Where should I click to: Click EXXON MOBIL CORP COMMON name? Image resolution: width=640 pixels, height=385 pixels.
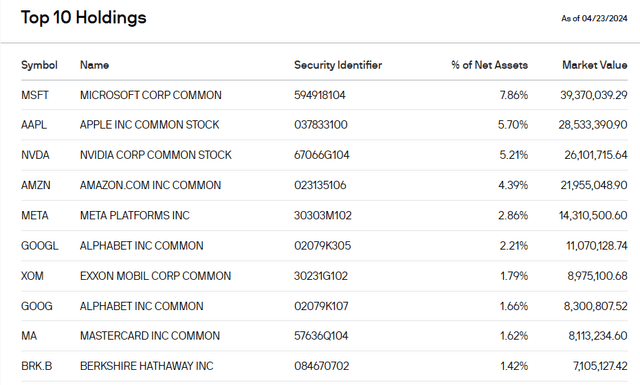[156, 276]
